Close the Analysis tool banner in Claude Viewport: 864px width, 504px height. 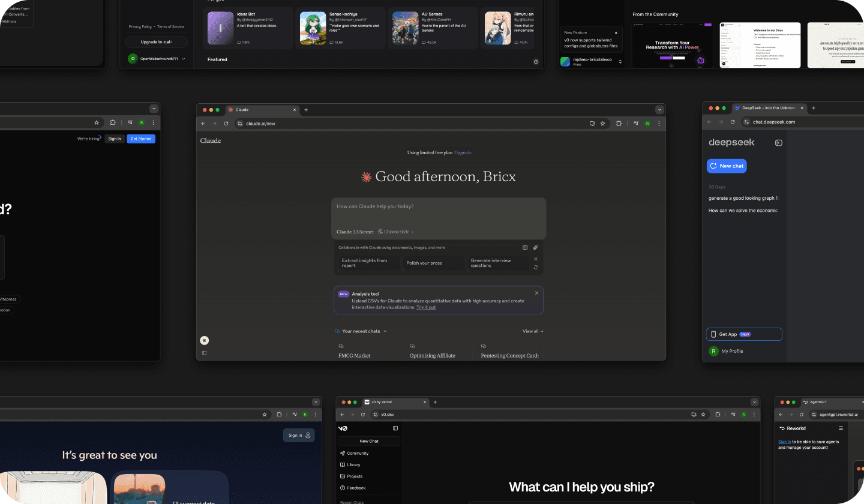click(536, 293)
